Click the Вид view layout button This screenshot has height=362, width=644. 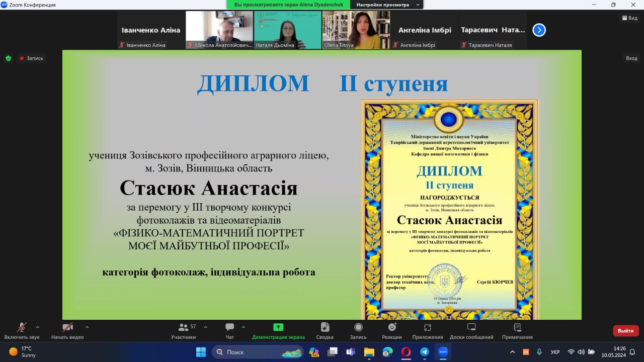(629, 18)
